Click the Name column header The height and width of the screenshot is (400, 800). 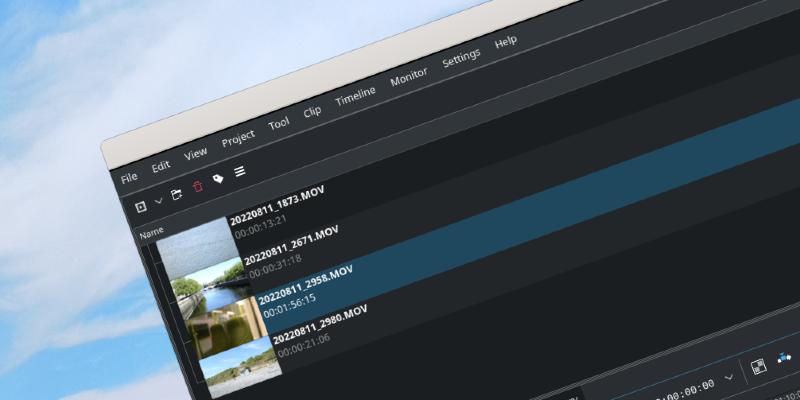(x=152, y=233)
